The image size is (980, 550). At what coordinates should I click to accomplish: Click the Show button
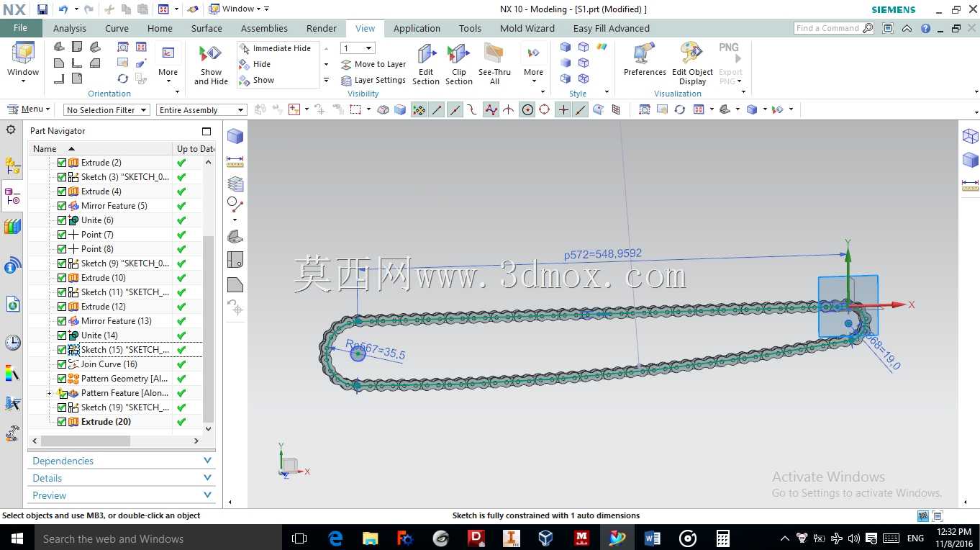point(257,80)
